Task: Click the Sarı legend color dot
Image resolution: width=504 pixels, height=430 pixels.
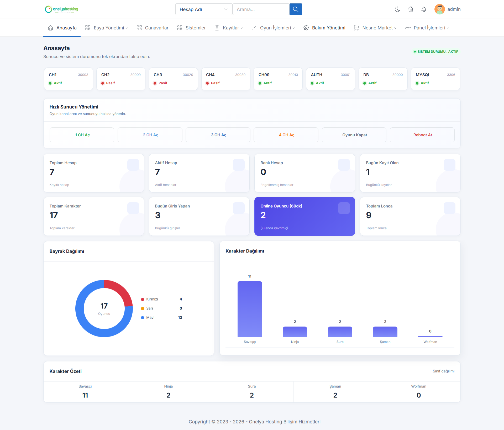Action: (143, 309)
